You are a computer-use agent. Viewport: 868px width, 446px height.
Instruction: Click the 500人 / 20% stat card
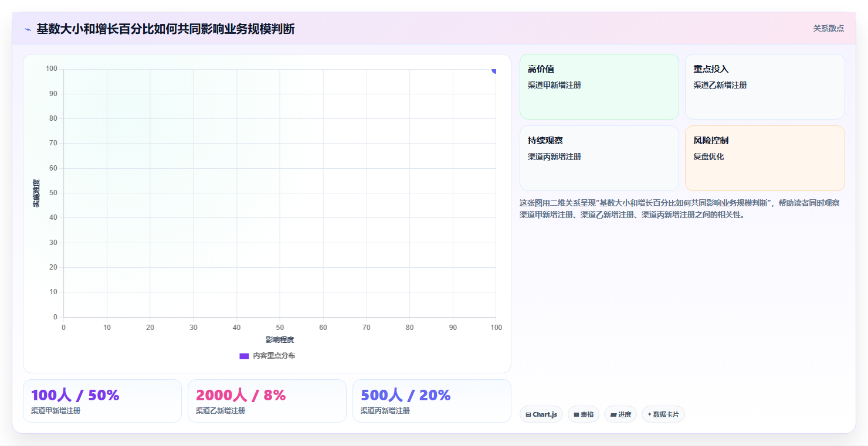[x=432, y=401]
